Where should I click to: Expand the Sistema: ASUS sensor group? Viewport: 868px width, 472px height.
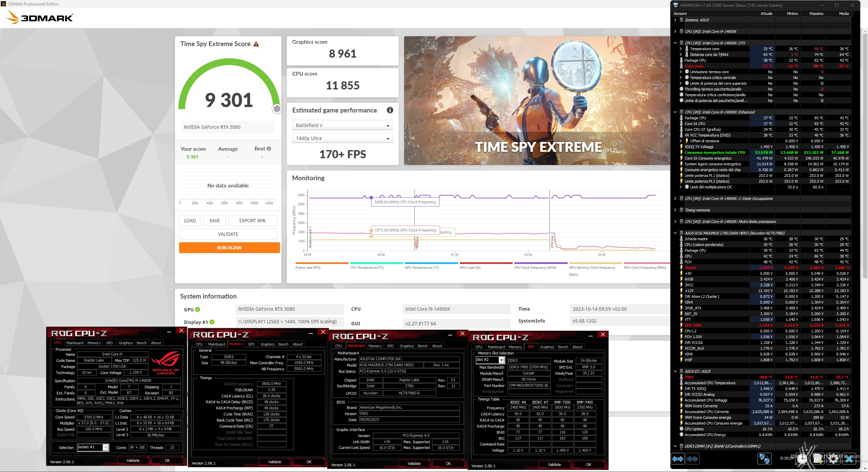[x=675, y=20]
